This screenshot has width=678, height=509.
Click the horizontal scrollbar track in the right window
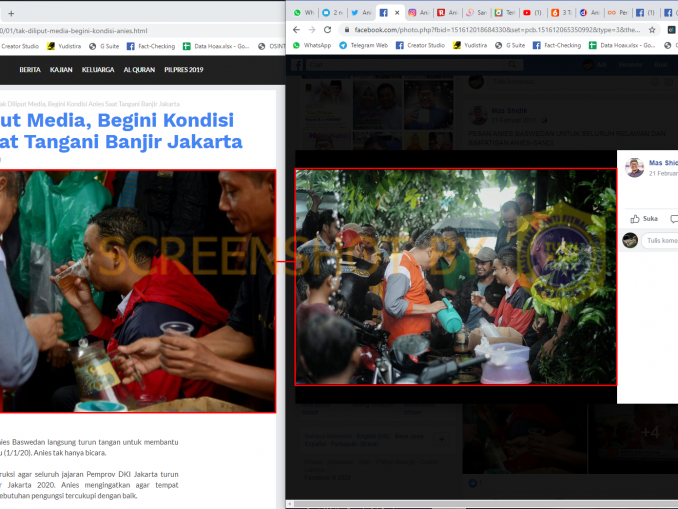(486, 504)
